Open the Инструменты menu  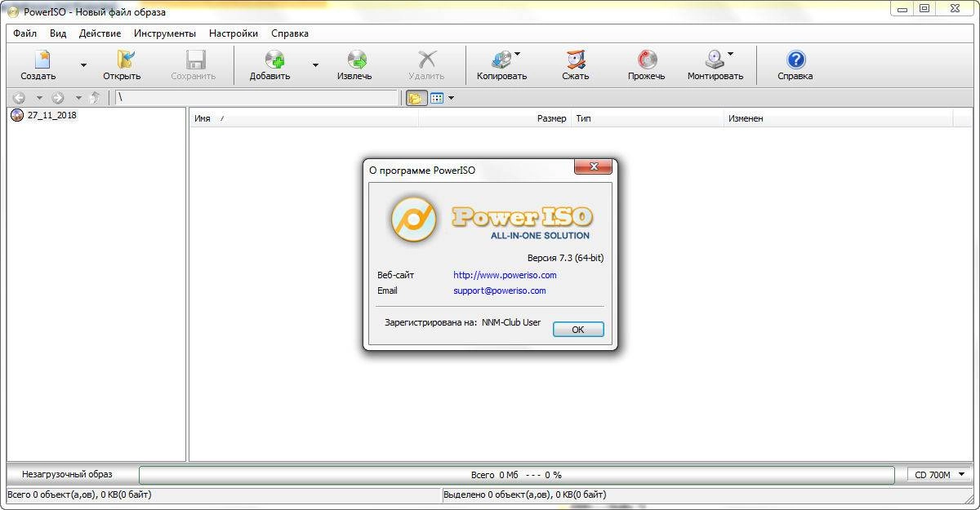coord(165,33)
